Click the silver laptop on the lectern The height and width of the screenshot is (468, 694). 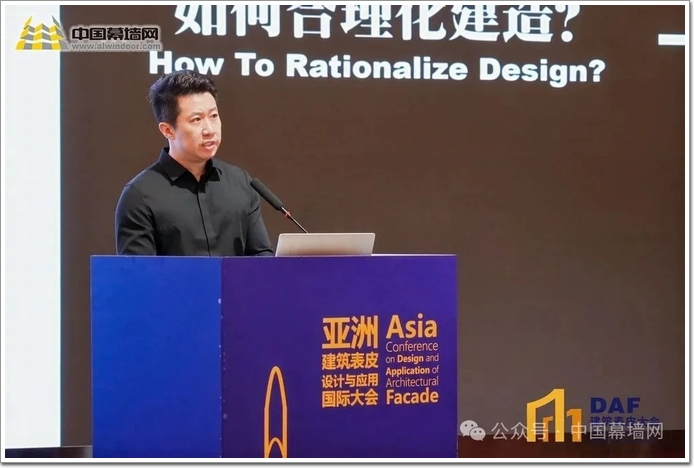tap(325, 244)
